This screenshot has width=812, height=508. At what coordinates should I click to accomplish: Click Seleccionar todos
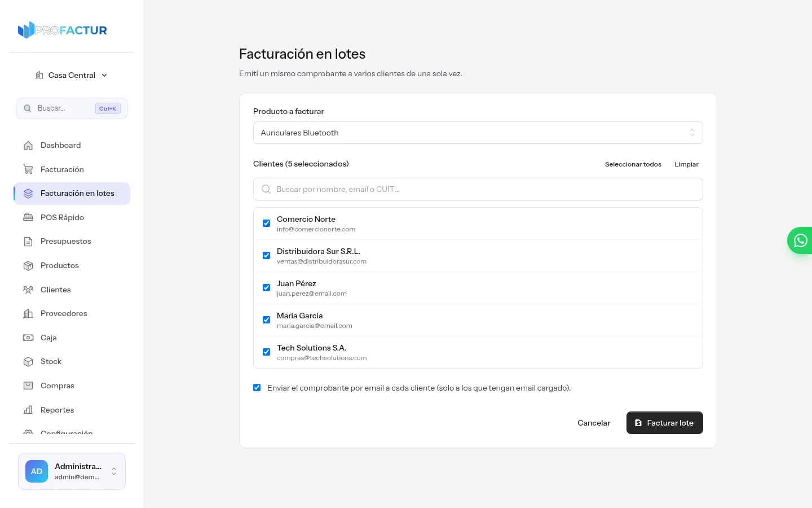633,164
